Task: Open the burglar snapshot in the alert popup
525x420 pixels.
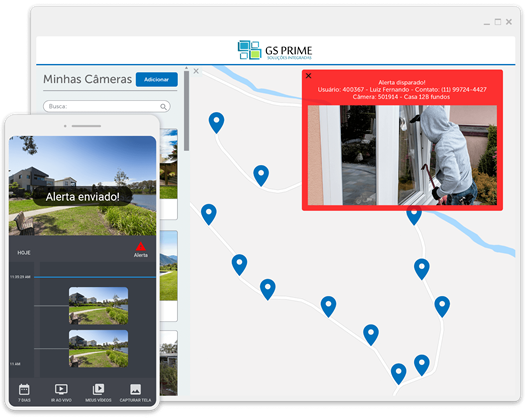Action: [402, 155]
